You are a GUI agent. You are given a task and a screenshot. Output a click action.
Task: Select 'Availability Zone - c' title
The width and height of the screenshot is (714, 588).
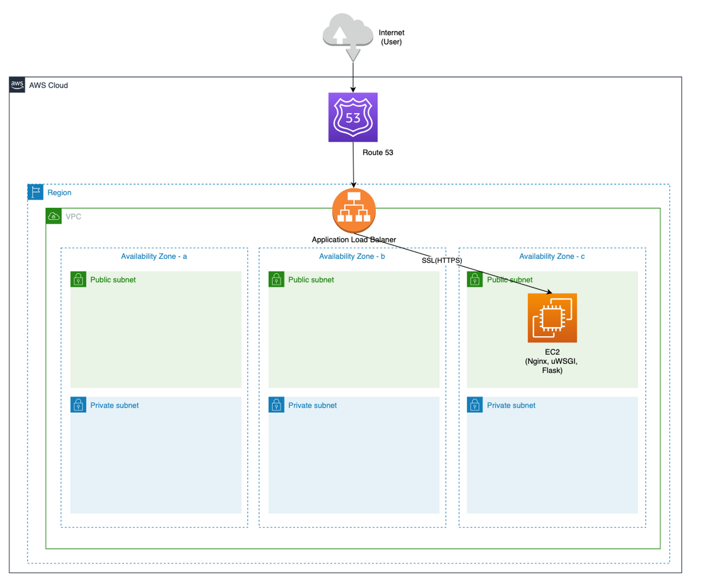[552, 256]
